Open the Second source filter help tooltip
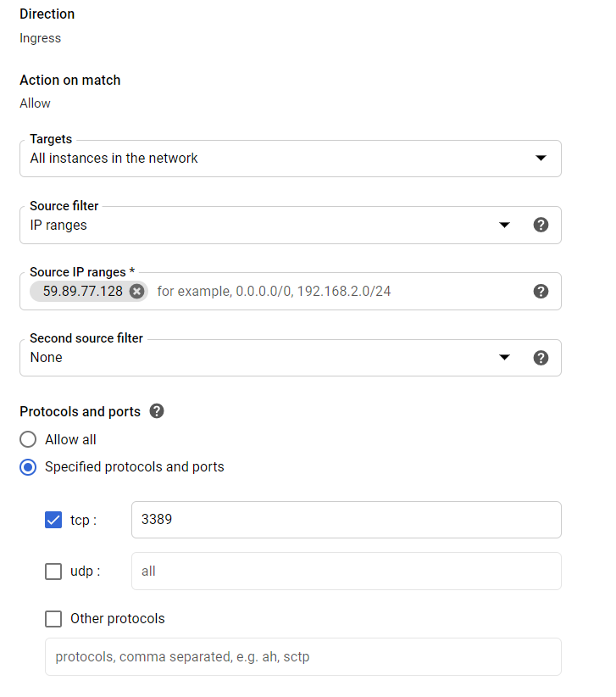This screenshot has height=697, width=616. coord(541,357)
